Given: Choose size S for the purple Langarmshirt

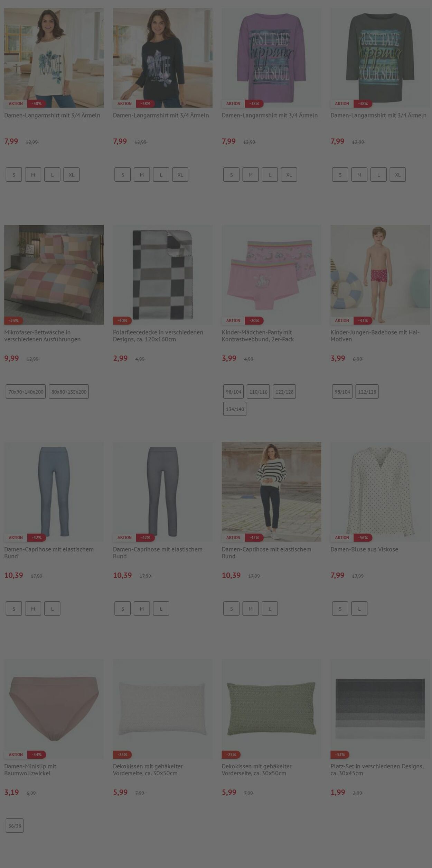Looking at the screenshot, I should [231, 175].
